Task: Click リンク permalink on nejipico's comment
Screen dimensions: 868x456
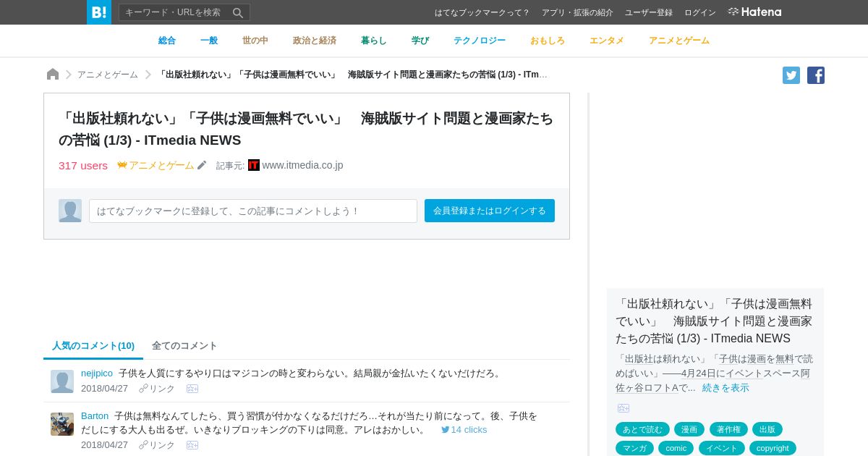Action: pyautogui.click(x=157, y=389)
